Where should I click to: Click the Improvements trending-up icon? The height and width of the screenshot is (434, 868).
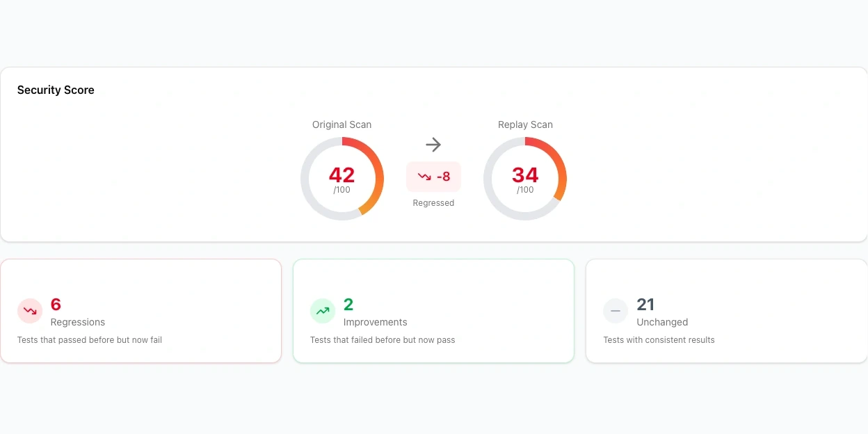coord(323,311)
